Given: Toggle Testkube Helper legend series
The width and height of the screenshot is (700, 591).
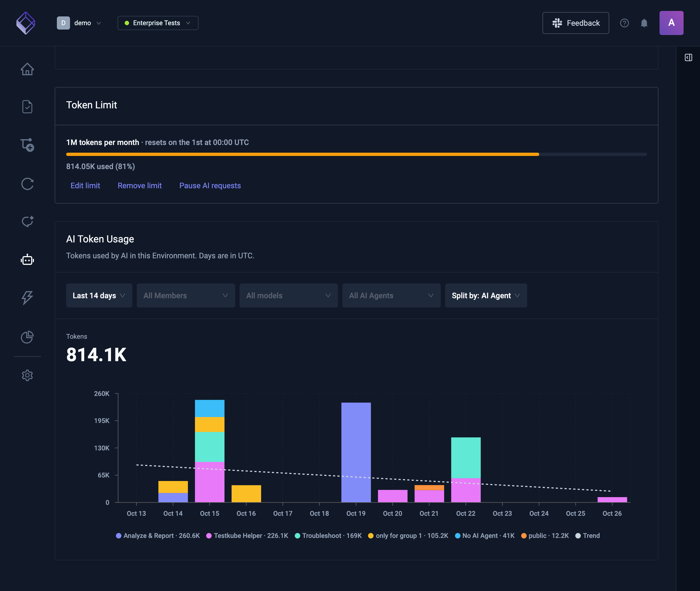Looking at the screenshot, I should pos(247,535).
